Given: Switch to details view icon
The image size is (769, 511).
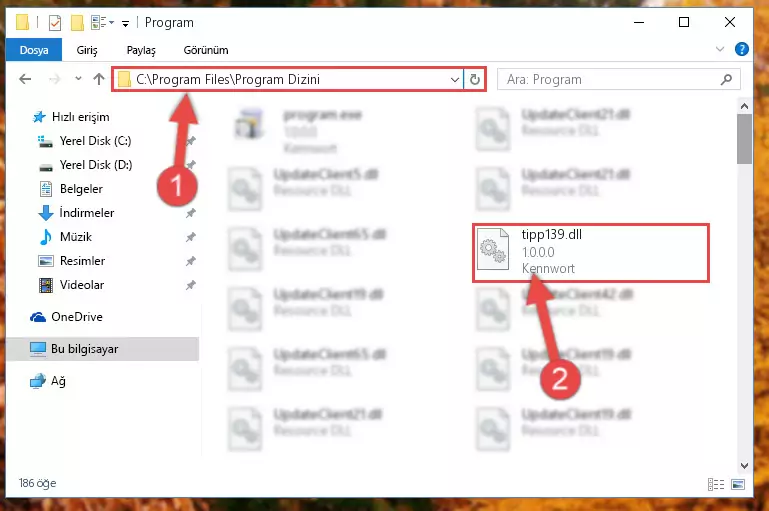Looking at the screenshot, I should point(716,485).
